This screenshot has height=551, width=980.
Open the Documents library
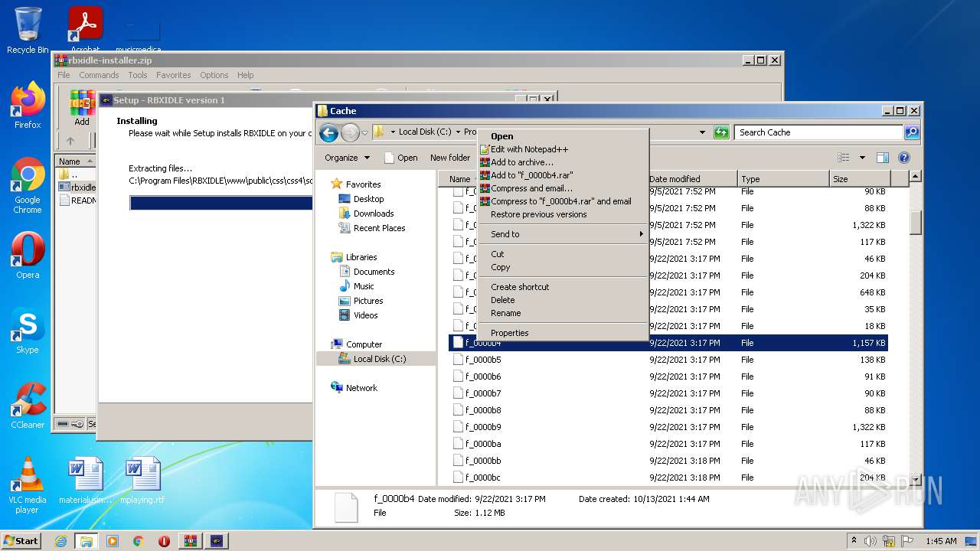click(374, 272)
